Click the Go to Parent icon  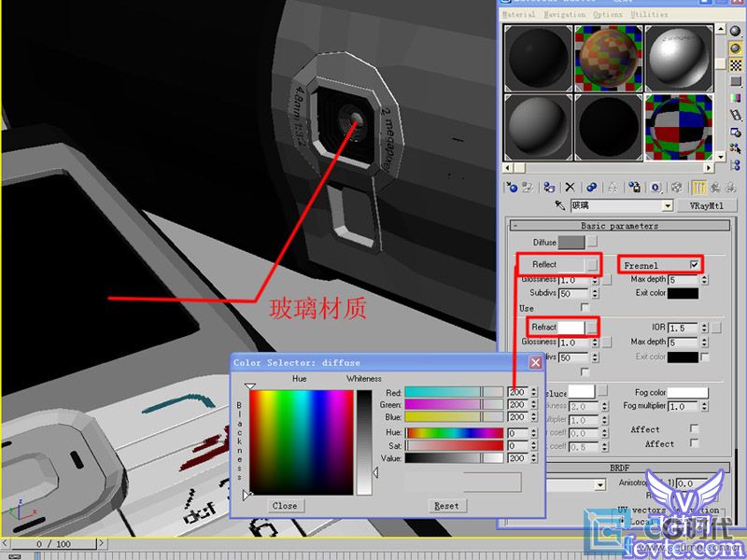pyautogui.click(x=715, y=188)
